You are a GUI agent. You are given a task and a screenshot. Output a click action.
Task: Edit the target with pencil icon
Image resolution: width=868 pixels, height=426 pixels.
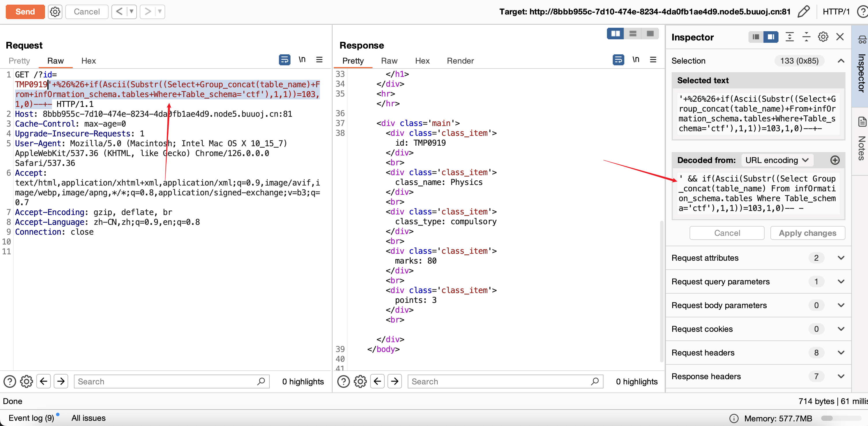[x=804, y=12]
